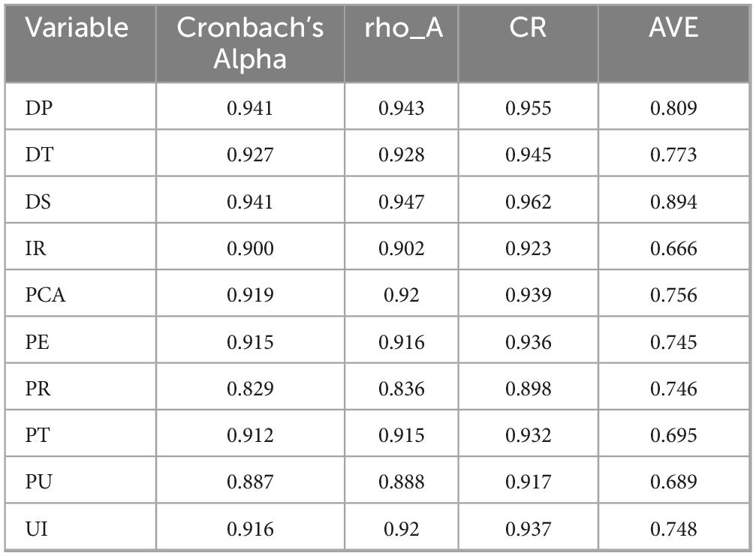Click the AVE column header
Viewport: 756px width, 556px height.
[x=673, y=29]
